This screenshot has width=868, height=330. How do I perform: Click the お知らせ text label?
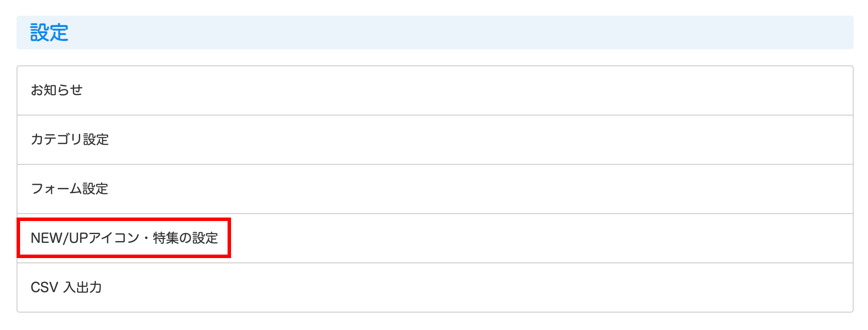(x=57, y=90)
